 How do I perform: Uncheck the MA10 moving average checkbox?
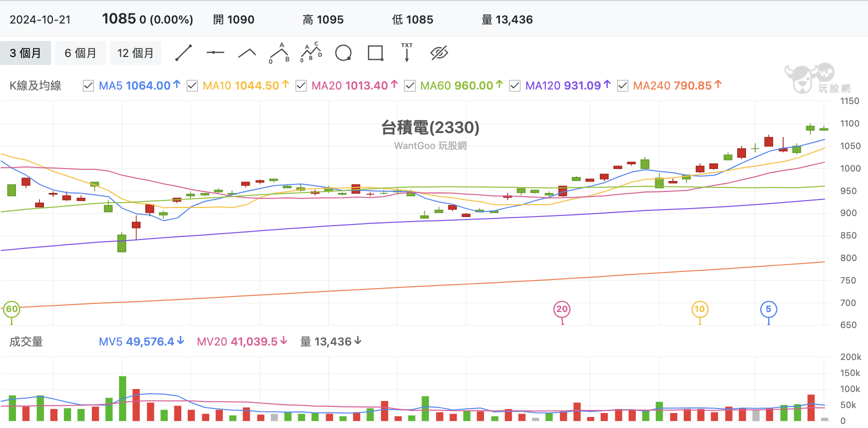click(192, 86)
